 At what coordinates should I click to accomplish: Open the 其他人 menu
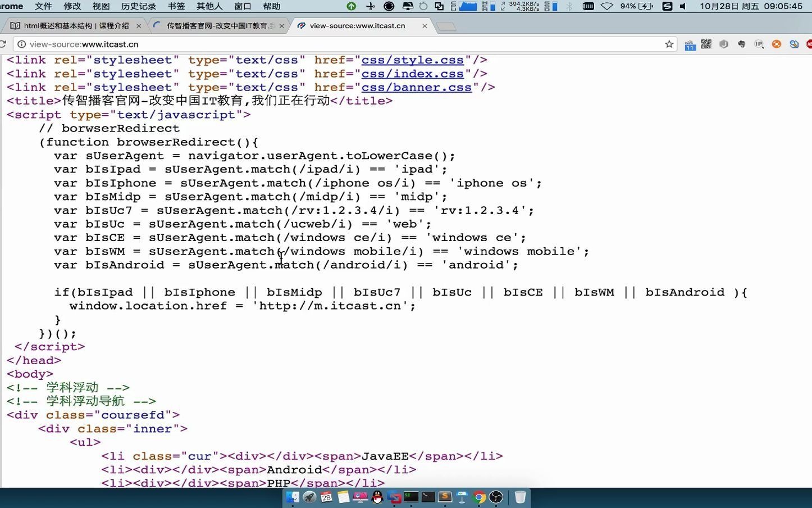(209, 6)
